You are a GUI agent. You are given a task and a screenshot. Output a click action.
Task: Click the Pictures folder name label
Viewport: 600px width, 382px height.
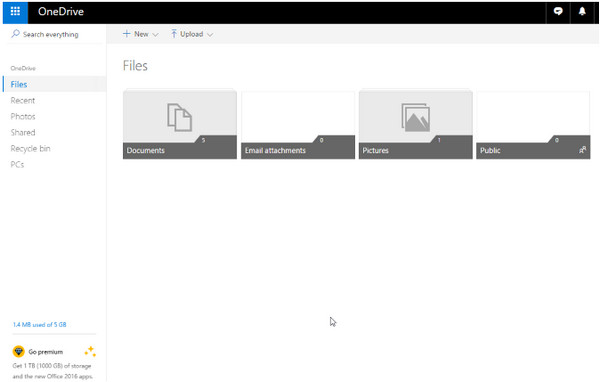(375, 150)
